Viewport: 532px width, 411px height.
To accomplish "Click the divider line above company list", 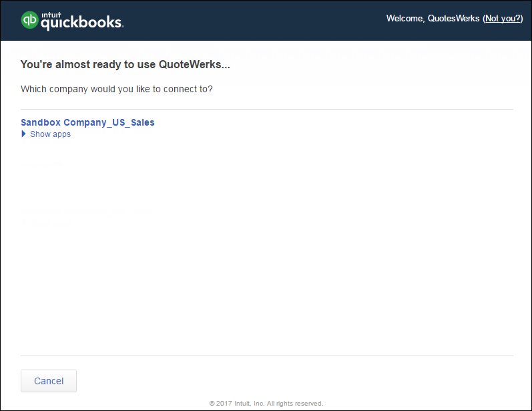I will (x=267, y=109).
